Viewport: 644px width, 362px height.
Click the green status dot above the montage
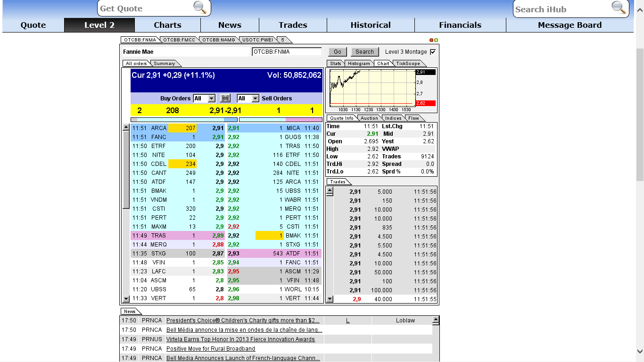436,41
